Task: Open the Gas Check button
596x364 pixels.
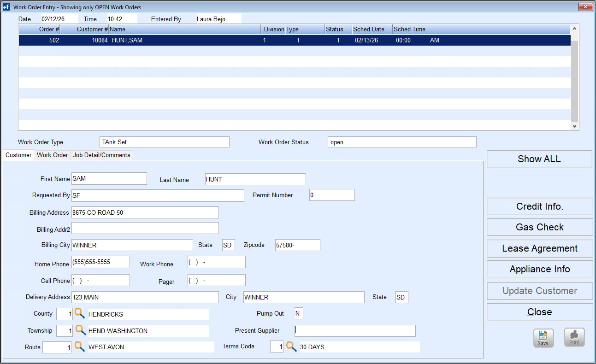Action: tap(540, 227)
